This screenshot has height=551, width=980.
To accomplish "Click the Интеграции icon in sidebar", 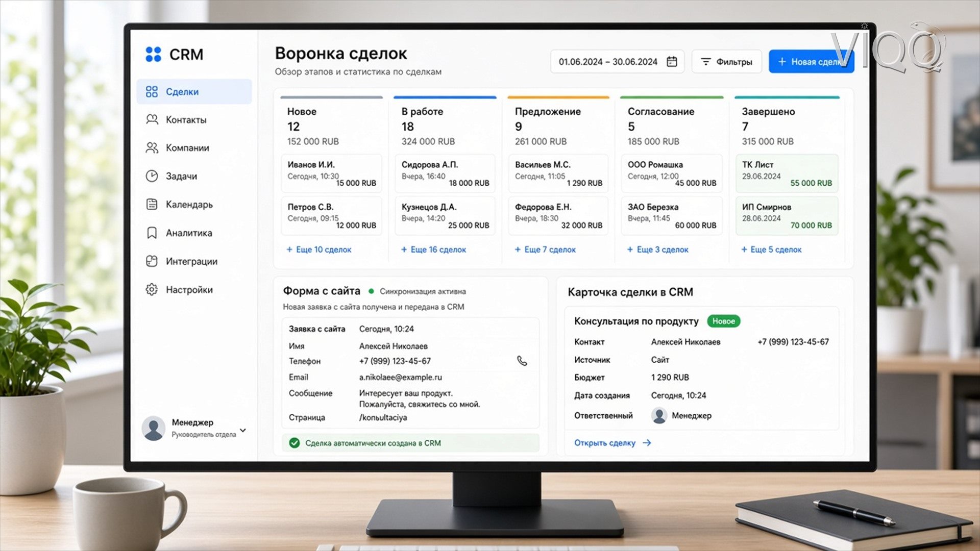I will point(152,261).
